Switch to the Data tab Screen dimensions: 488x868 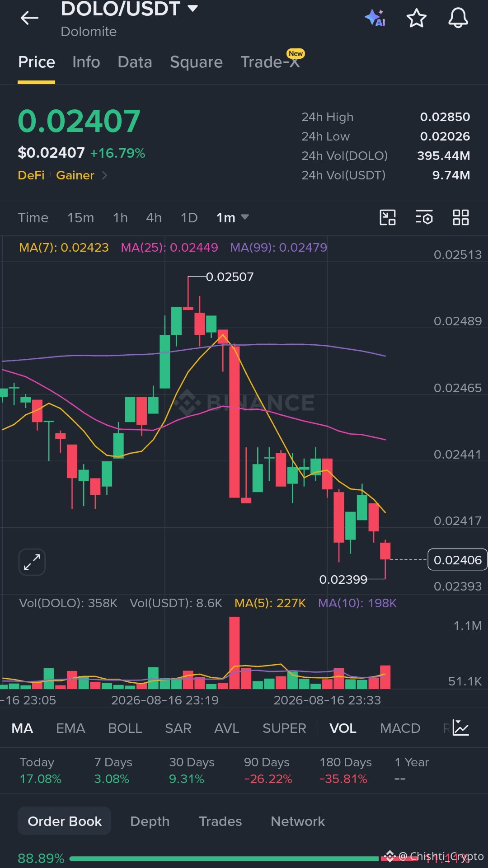pyautogui.click(x=135, y=62)
